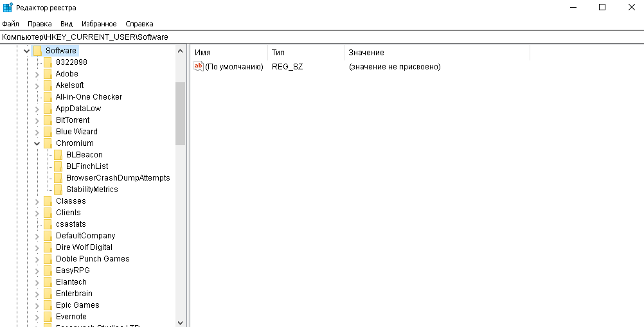Open the Файл menu
Screen dimensions: 644x327
(11, 24)
